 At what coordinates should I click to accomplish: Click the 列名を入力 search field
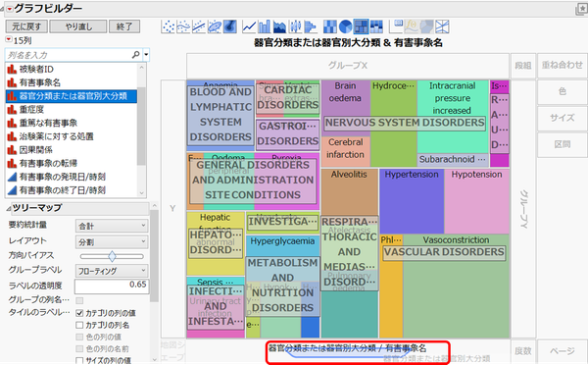[x=70, y=55]
